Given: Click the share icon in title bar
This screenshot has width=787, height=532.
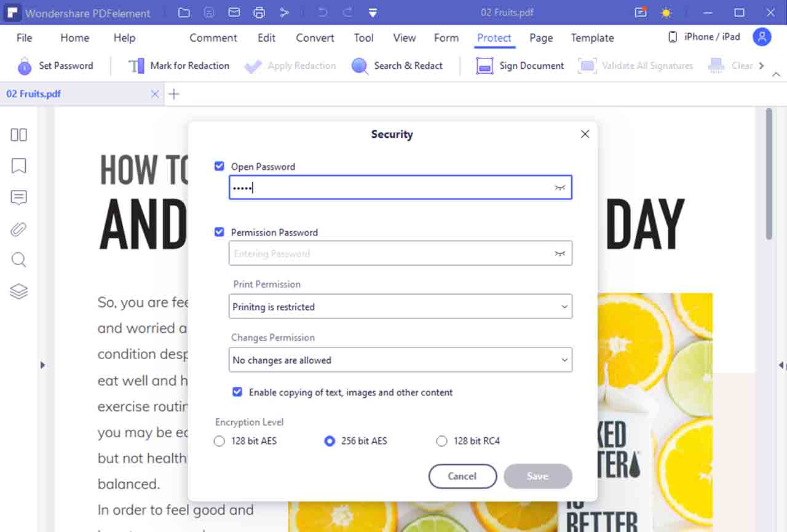Looking at the screenshot, I should pyautogui.click(x=283, y=12).
